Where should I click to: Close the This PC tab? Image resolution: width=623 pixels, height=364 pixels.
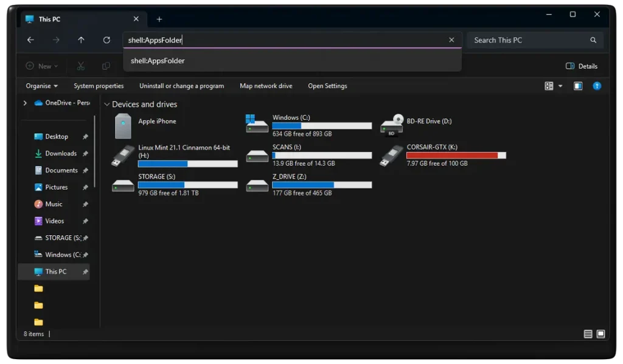coord(136,19)
